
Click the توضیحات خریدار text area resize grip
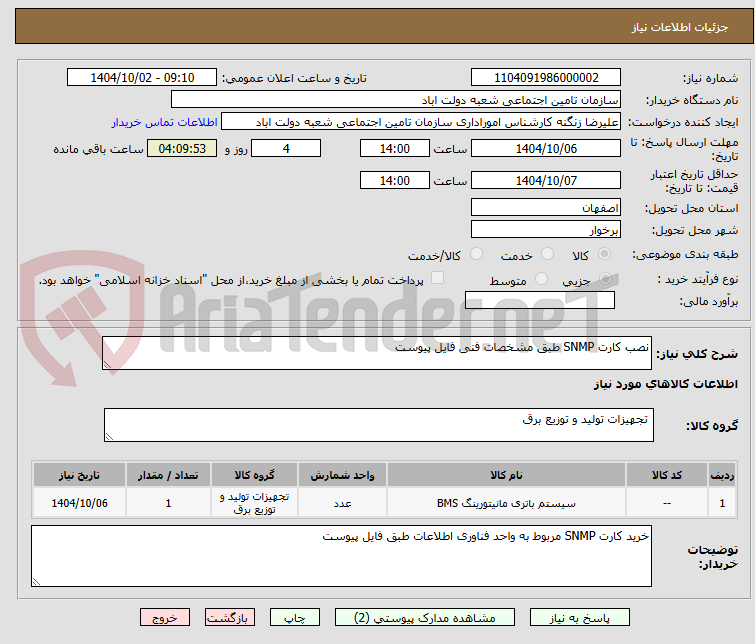[36, 581]
